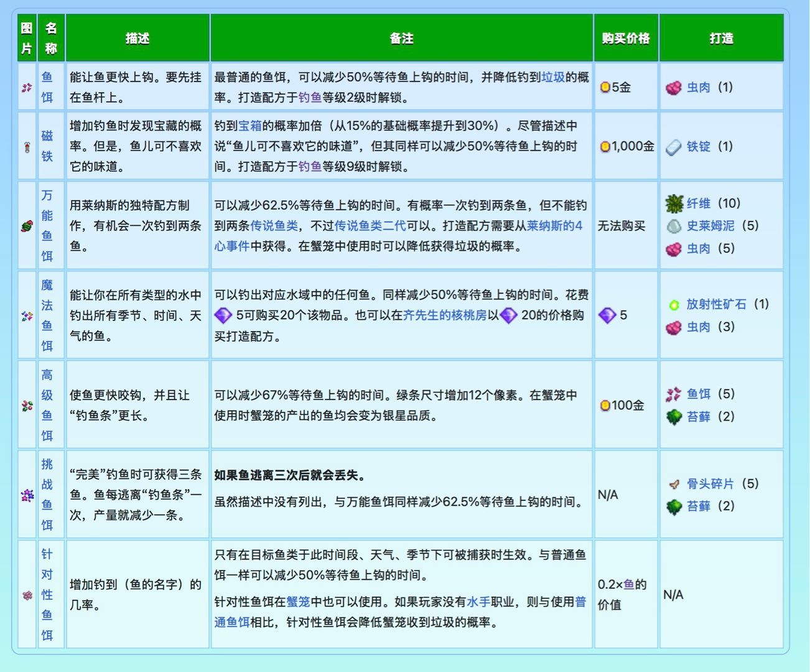The width and height of the screenshot is (810, 672).
Task: Click the 魔法鱼饵 item image
Action: point(27,315)
